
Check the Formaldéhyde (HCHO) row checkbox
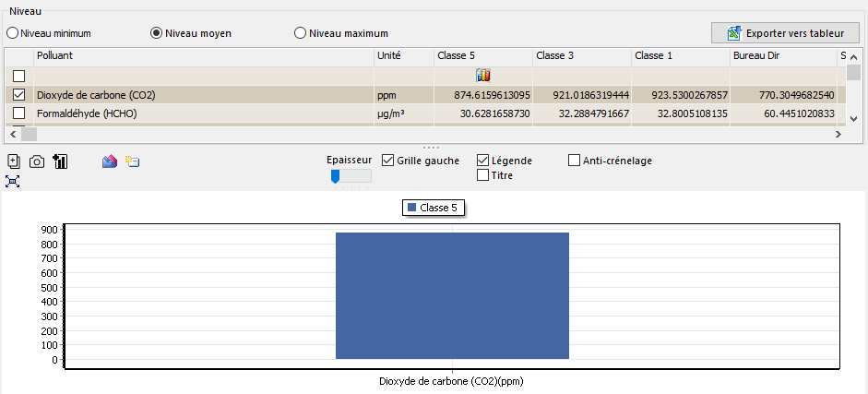(x=18, y=113)
